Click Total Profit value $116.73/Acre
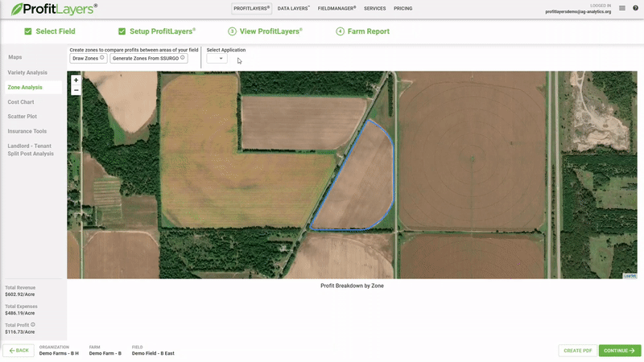 19,331
